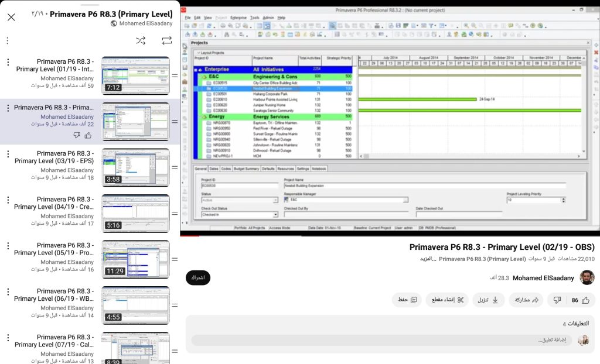Grab drag handle beside the 05/19 video

[x=175, y=259]
